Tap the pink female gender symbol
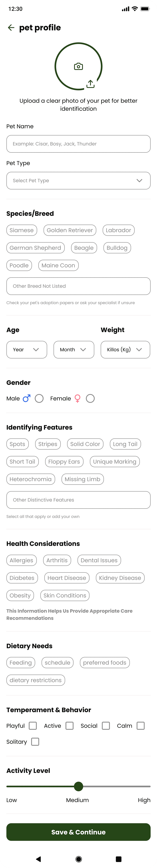Image resolution: width=157 pixels, height=868 pixels. pyautogui.click(x=77, y=399)
